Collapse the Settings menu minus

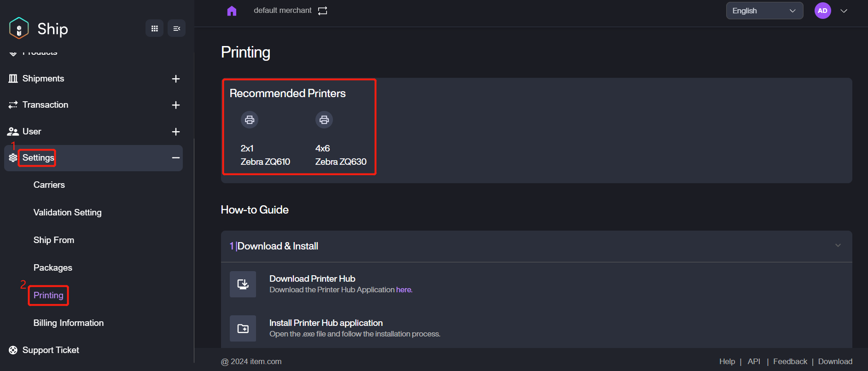(x=175, y=158)
